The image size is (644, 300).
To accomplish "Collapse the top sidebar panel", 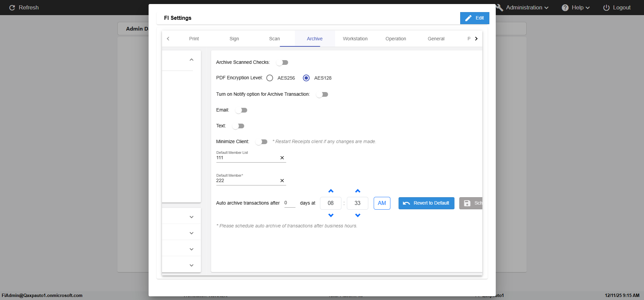I will tap(192, 60).
